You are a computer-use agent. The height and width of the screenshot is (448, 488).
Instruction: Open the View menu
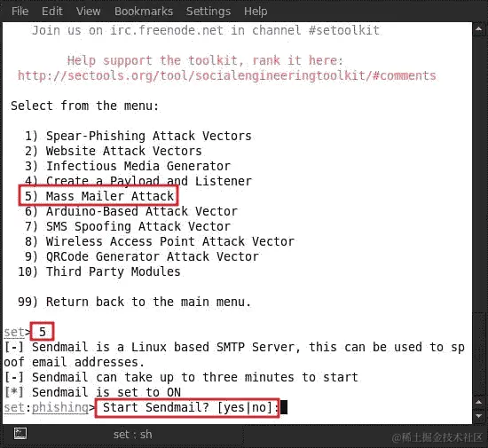point(89,12)
